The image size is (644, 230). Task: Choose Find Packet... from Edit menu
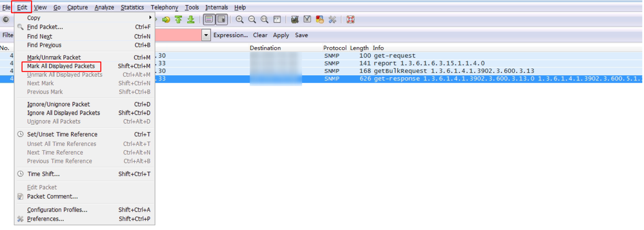click(x=85, y=27)
